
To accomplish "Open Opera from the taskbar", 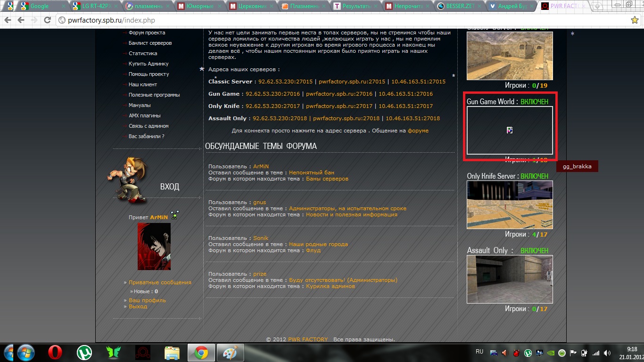I will click(x=55, y=353).
